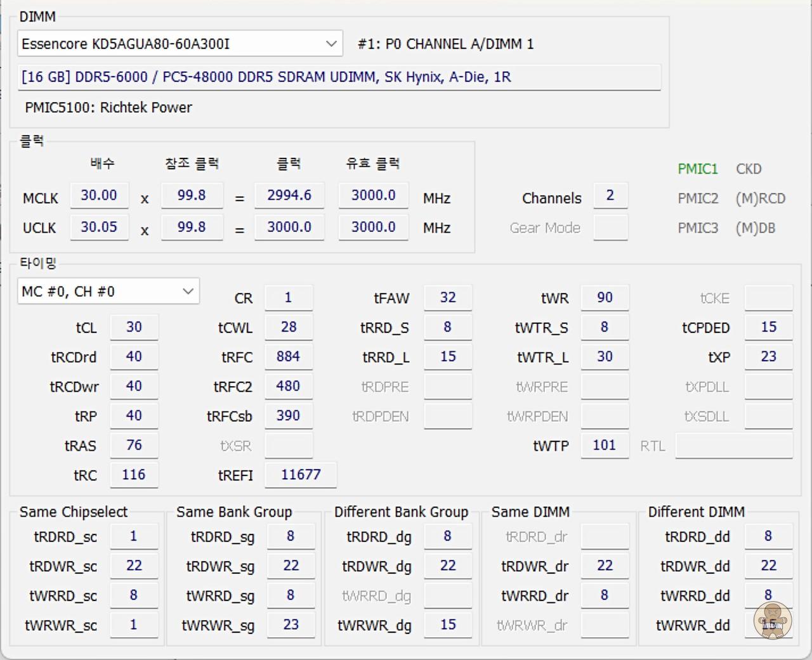Click the UCLK clock value field
This screenshot has height=660, width=812.
(x=289, y=227)
